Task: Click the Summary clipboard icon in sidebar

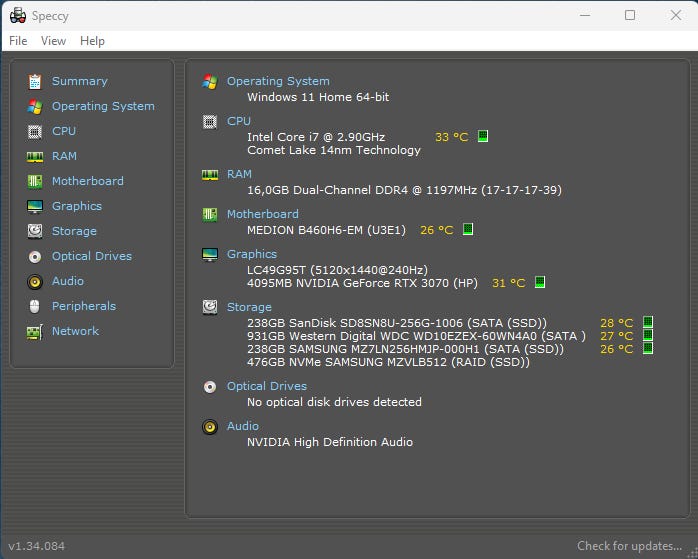Action: [x=35, y=81]
